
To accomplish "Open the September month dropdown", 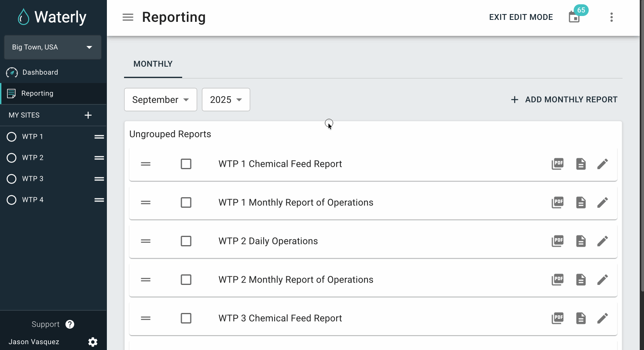I will (x=160, y=100).
